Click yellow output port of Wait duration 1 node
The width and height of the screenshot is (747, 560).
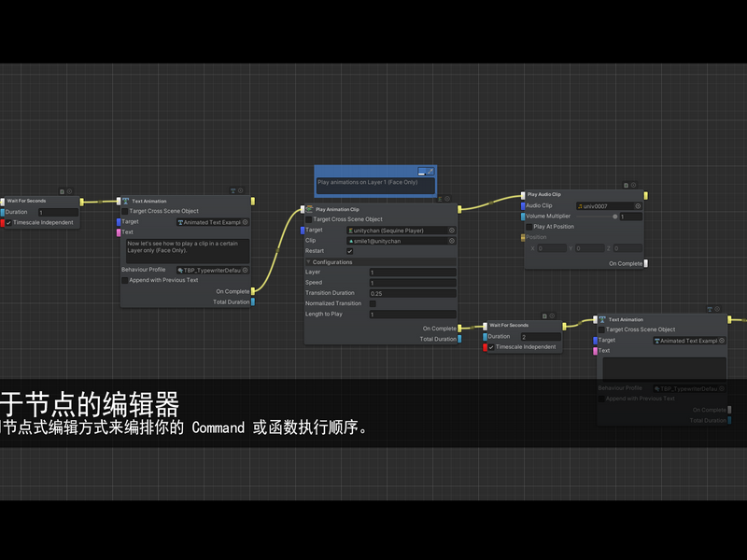coord(82,202)
